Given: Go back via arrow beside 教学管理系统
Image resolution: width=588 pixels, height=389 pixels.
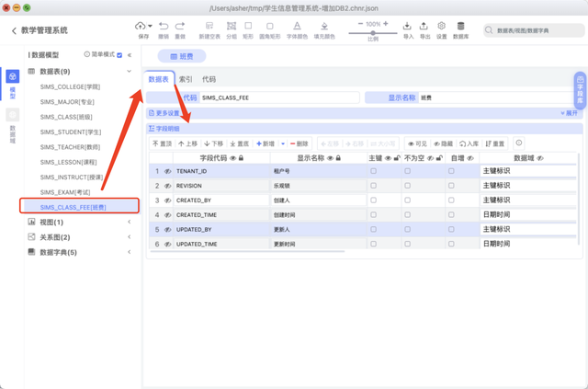Looking at the screenshot, I should 14,30.
